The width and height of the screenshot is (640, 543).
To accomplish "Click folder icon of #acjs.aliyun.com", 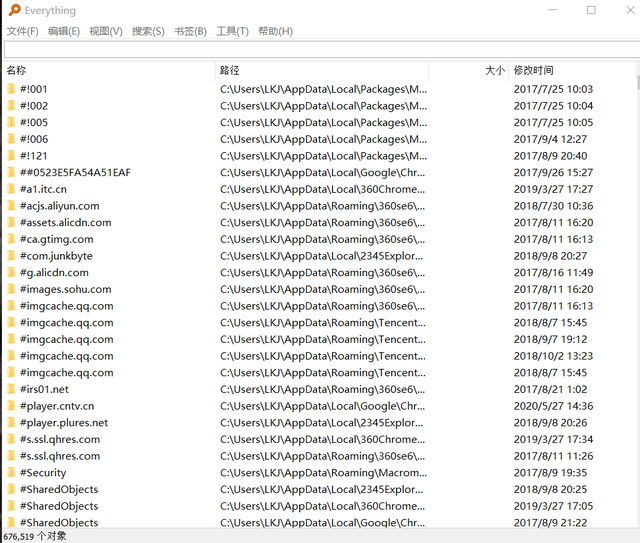I will [12, 206].
